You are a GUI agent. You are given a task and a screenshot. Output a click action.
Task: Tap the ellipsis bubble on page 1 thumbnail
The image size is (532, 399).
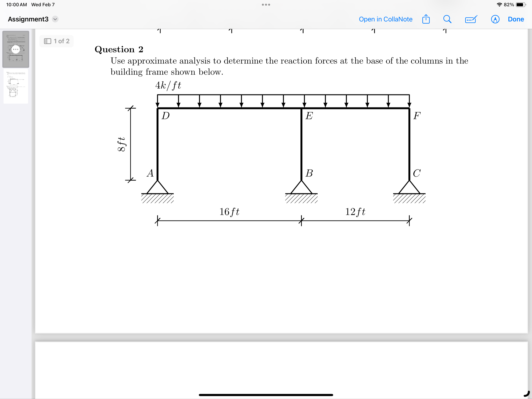[x=16, y=49]
